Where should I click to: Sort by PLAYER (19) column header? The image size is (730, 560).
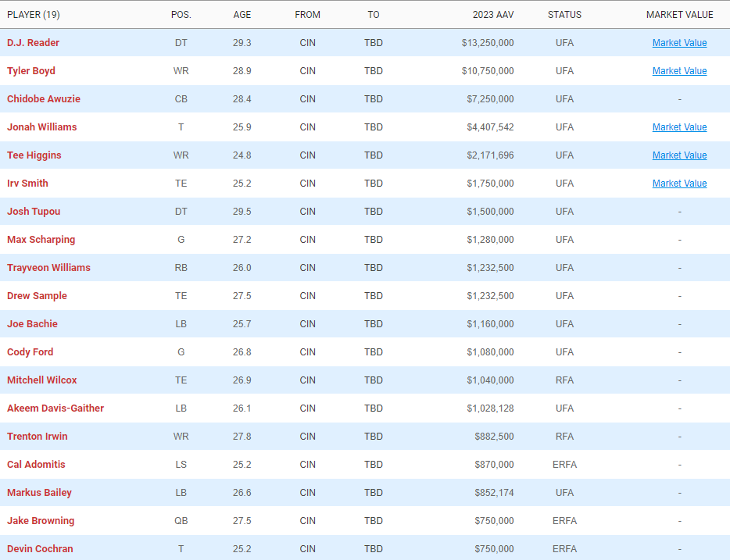(34, 15)
